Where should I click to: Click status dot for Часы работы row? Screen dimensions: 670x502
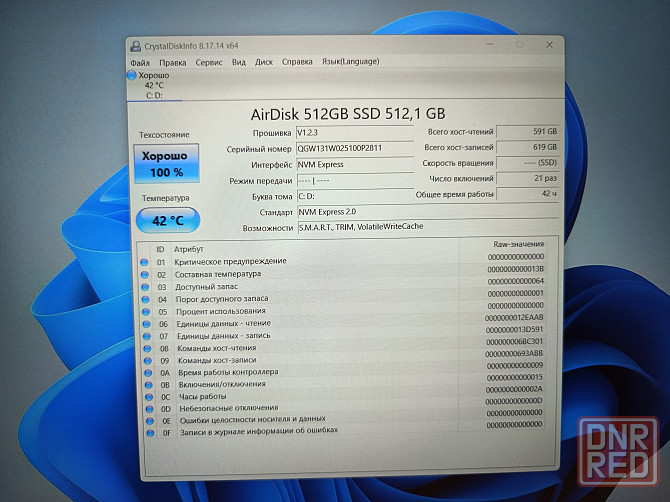coord(149,397)
